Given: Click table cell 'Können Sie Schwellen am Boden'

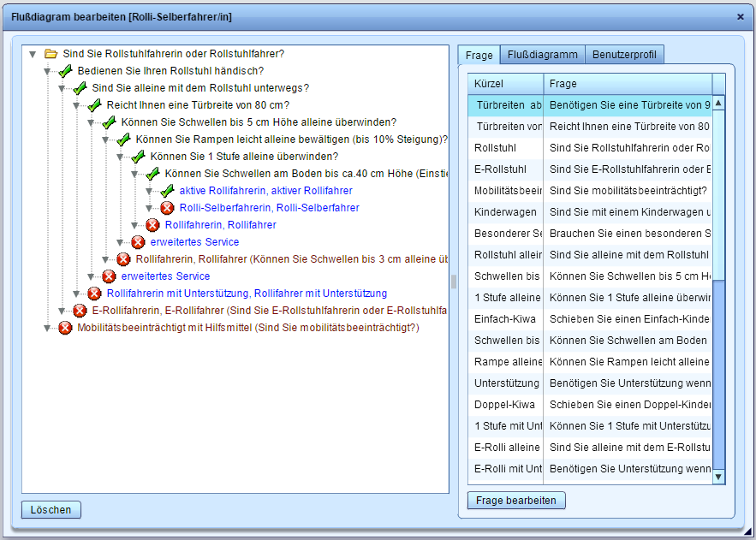Looking at the screenshot, I should (x=628, y=340).
